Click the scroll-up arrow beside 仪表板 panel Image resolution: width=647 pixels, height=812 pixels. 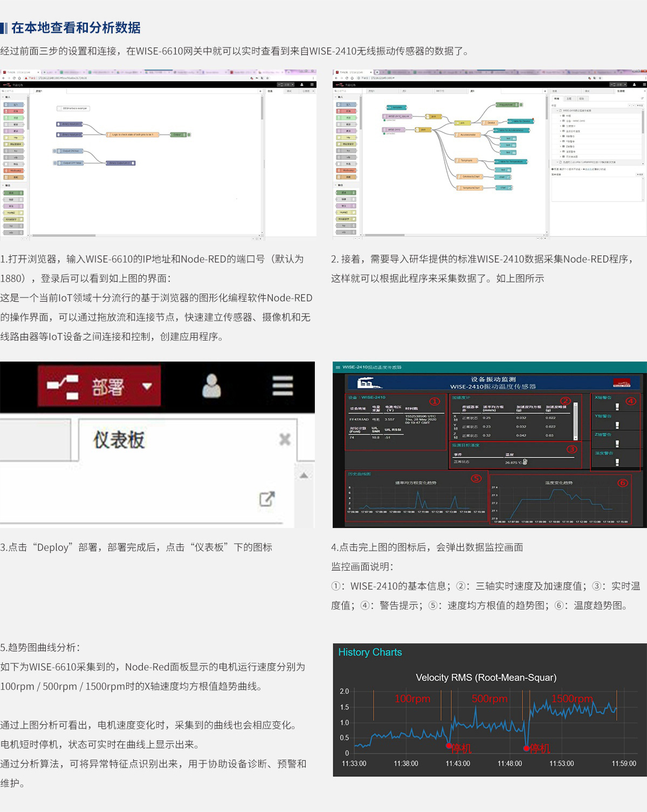[x=304, y=475]
